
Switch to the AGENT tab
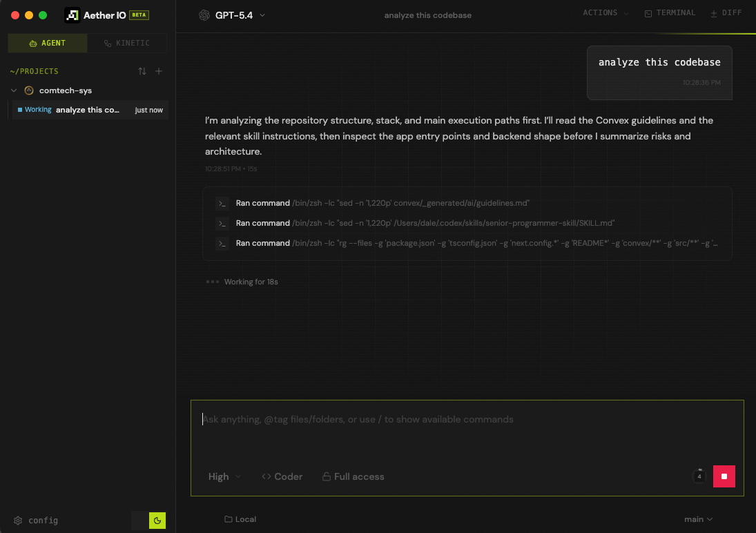[48, 43]
